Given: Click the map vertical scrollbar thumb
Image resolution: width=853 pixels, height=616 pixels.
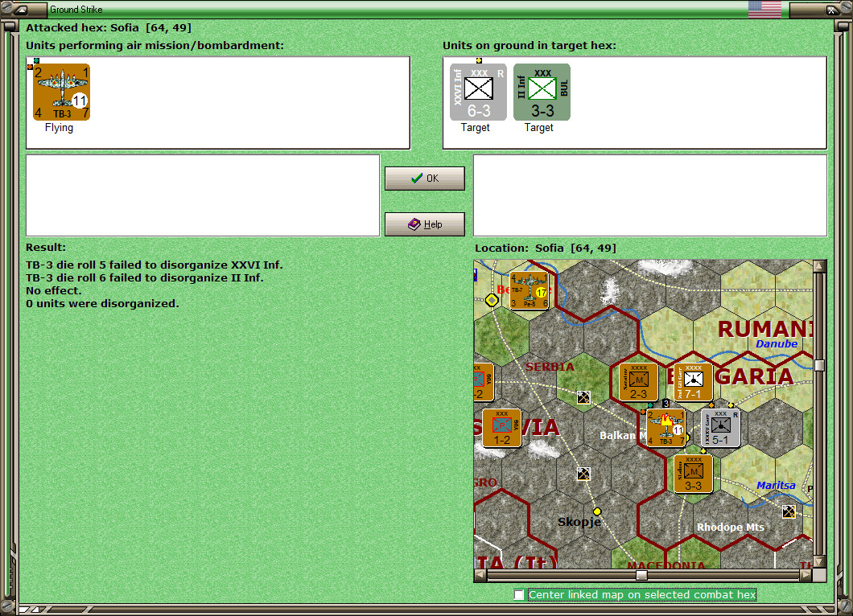Looking at the screenshot, I should pos(819,365).
